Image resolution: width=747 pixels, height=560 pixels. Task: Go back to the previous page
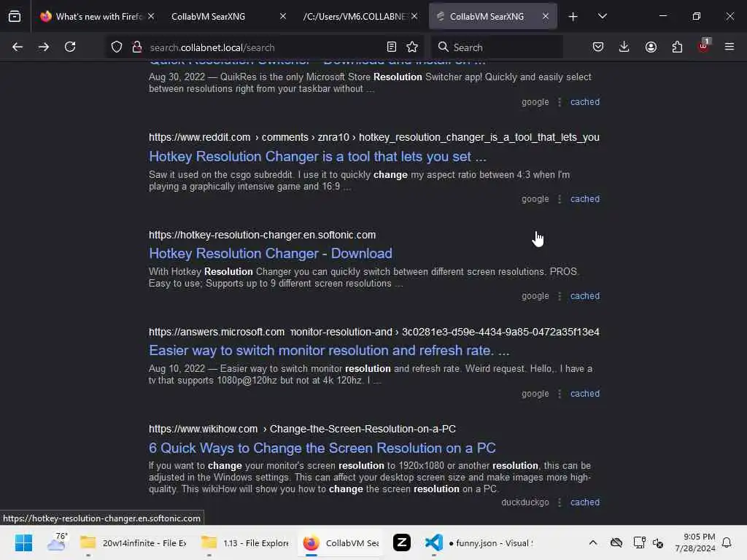pos(18,47)
